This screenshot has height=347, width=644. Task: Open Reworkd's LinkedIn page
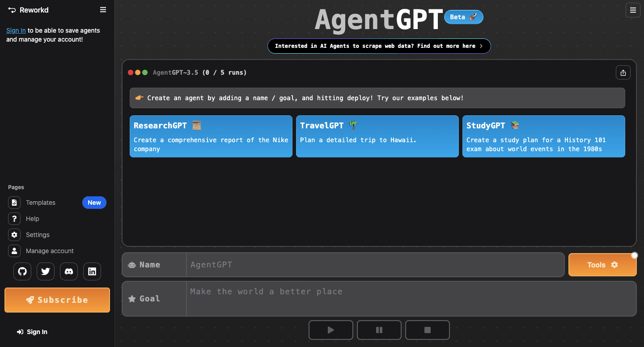point(92,271)
